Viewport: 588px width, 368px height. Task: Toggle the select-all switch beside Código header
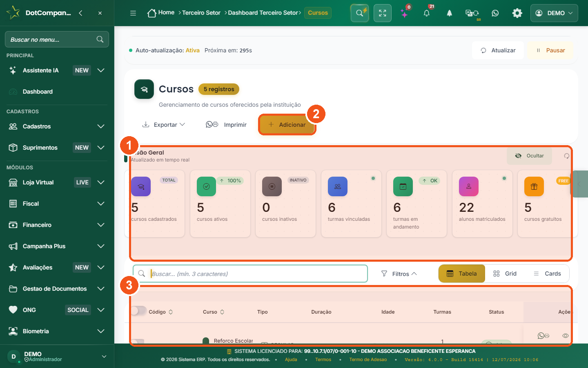(138, 311)
